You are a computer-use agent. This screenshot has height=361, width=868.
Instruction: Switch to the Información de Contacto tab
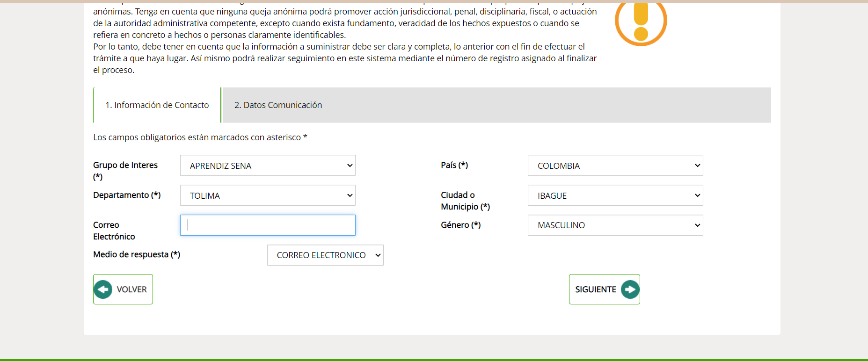pos(157,105)
